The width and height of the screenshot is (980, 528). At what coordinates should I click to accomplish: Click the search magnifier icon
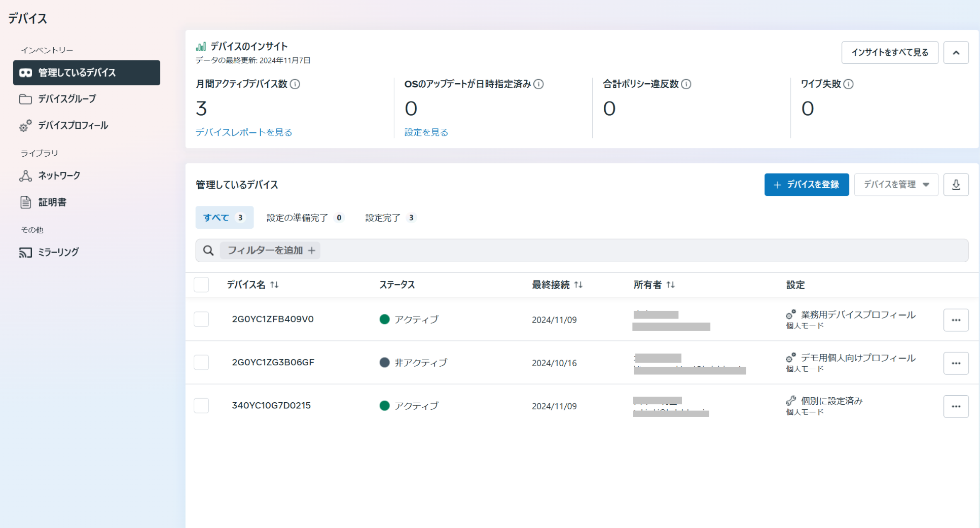tap(208, 251)
